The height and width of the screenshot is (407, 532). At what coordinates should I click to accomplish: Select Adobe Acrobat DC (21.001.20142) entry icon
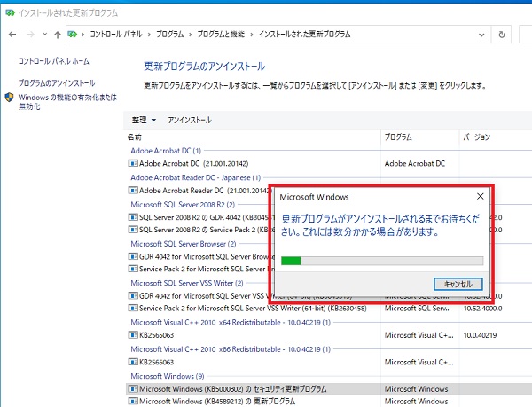point(133,163)
